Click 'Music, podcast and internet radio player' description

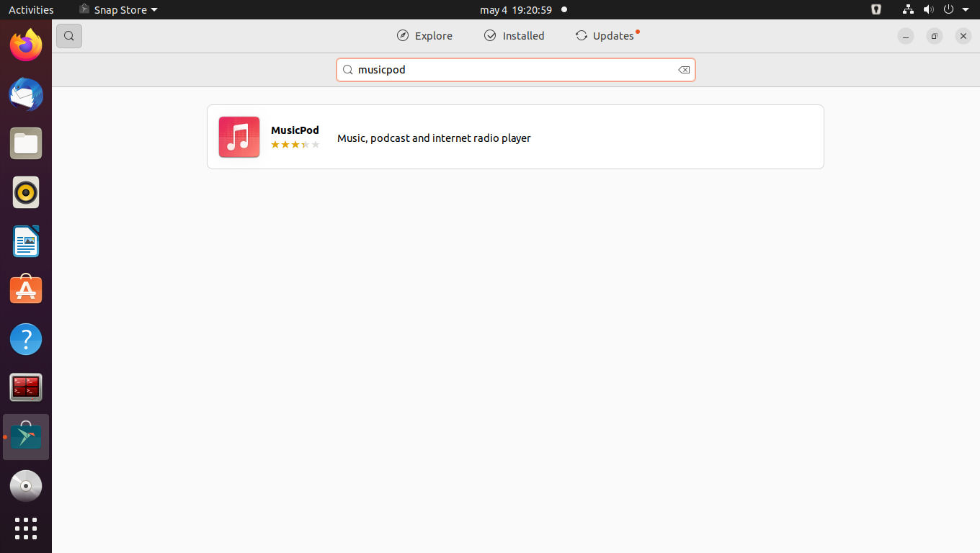pyautogui.click(x=434, y=138)
